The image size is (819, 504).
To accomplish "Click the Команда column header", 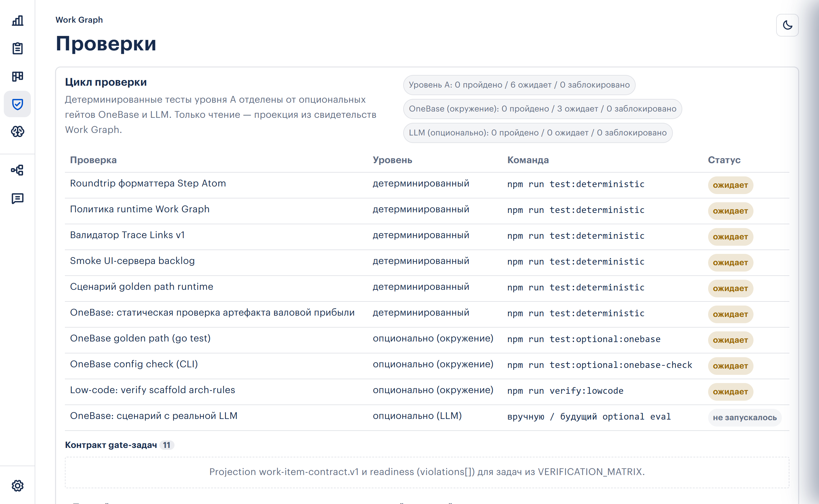I will coord(528,160).
